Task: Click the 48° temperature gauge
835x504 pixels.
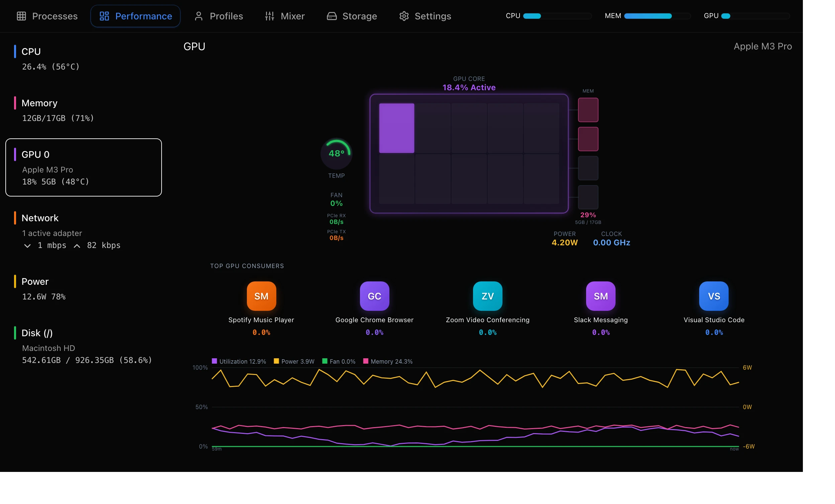Action: 337,153
